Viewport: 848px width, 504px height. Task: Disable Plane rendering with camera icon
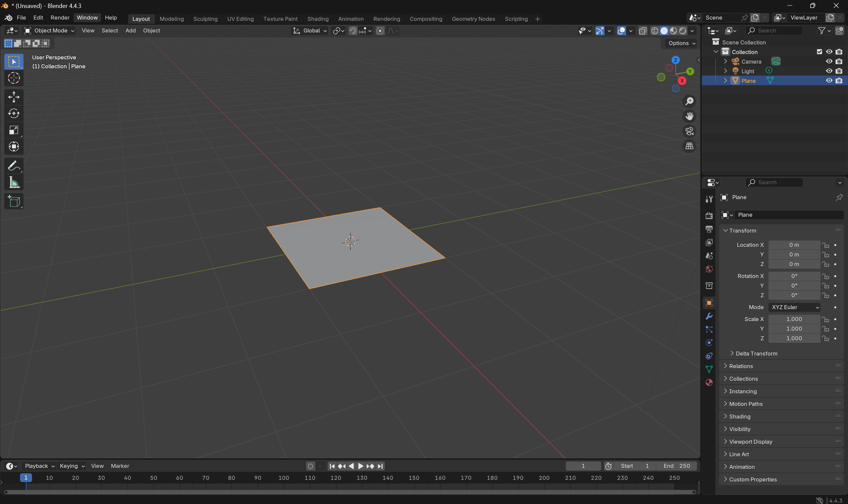point(838,81)
